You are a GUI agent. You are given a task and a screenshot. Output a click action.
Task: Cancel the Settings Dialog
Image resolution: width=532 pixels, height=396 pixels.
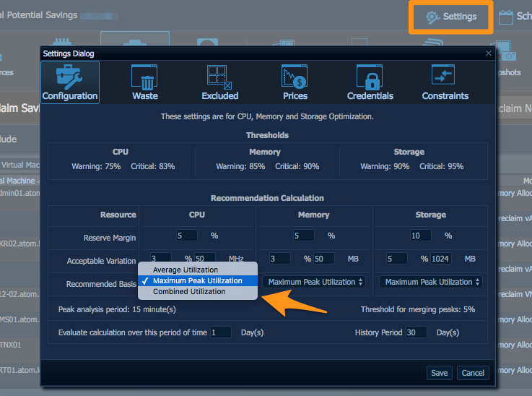coord(473,373)
